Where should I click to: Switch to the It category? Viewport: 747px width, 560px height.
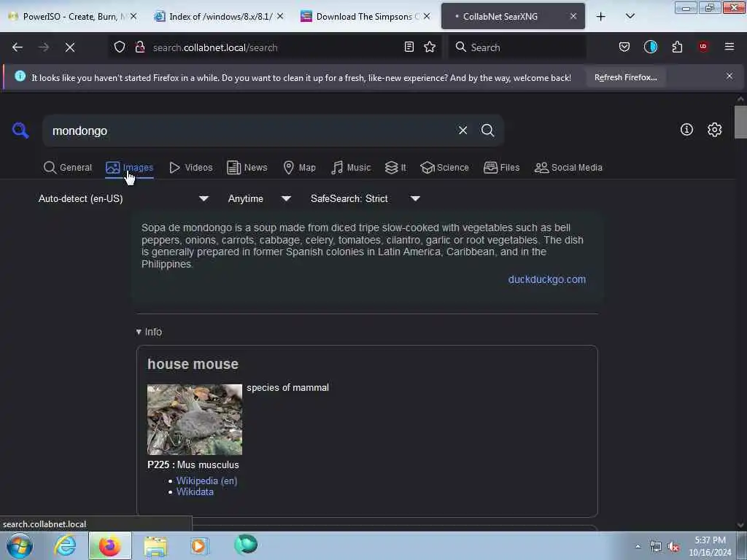tap(395, 168)
